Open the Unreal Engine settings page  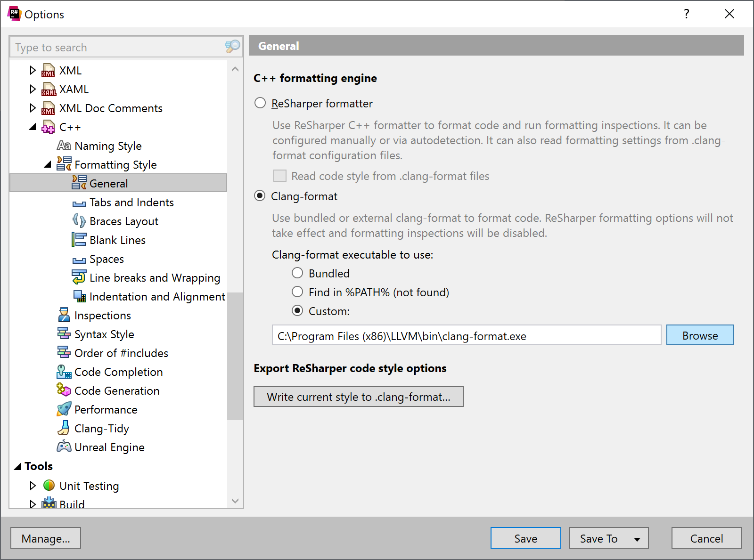(109, 447)
